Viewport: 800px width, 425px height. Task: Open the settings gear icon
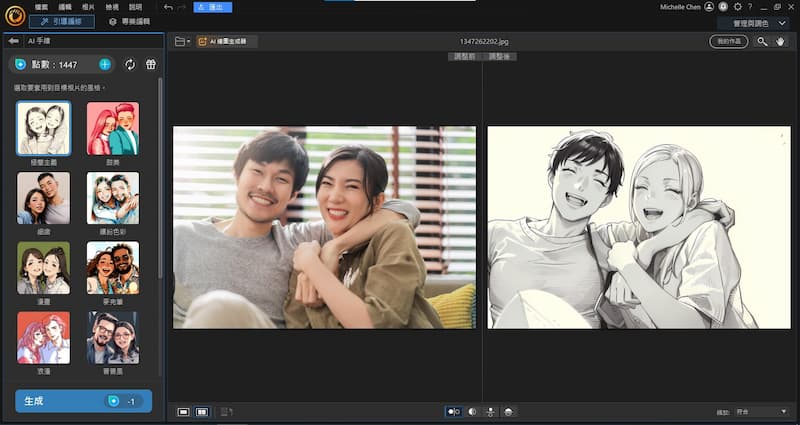click(x=738, y=6)
